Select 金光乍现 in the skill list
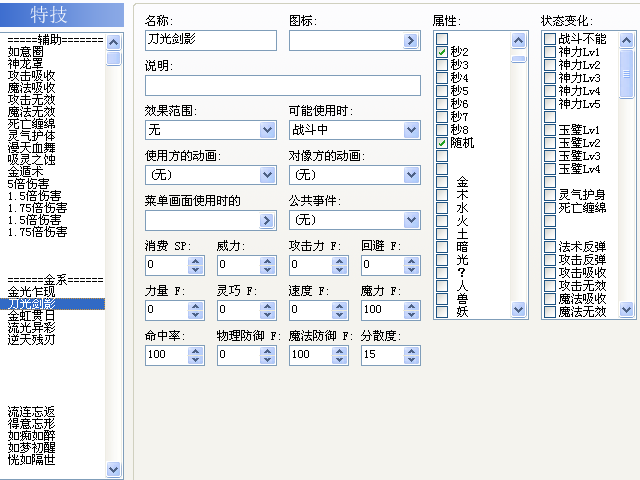Viewport: 640px width, 480px height. tap(31, 292)
